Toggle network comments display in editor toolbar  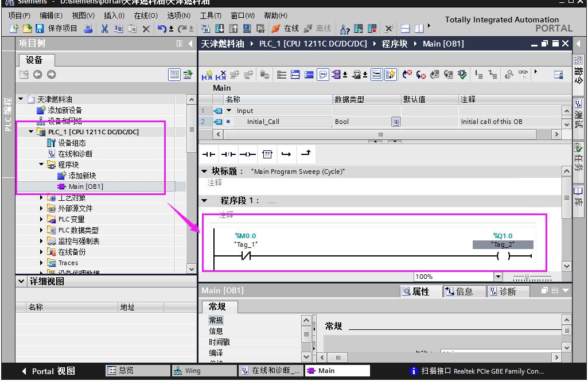(x=322, y=75)
